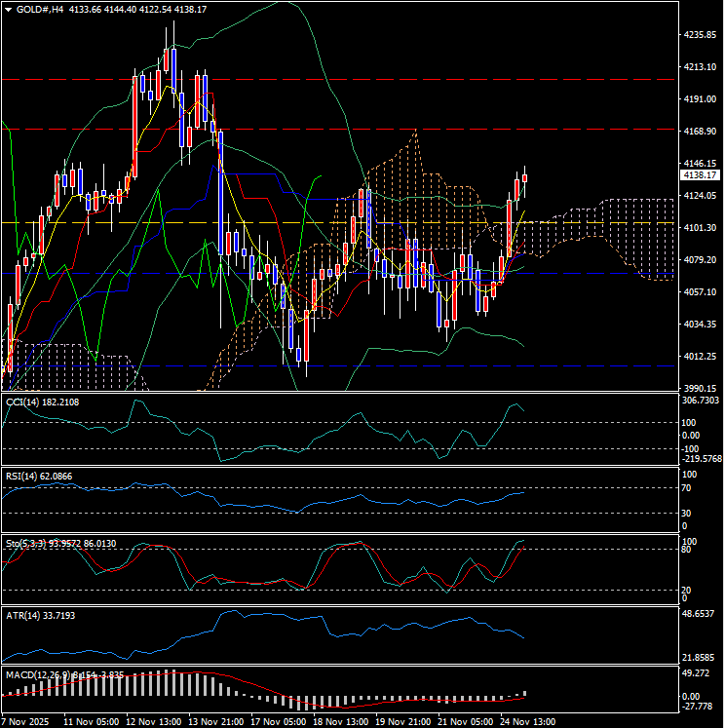
Task: Click the 49.272 MACD scale value
Action: [x=698, y=672]
